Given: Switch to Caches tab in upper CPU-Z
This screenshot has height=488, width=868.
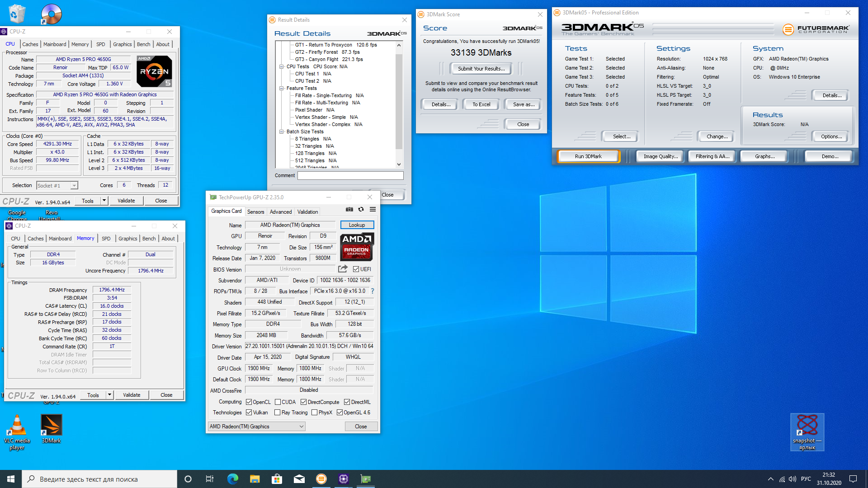Looking at the screenshot, I should (x=30, y=44).
